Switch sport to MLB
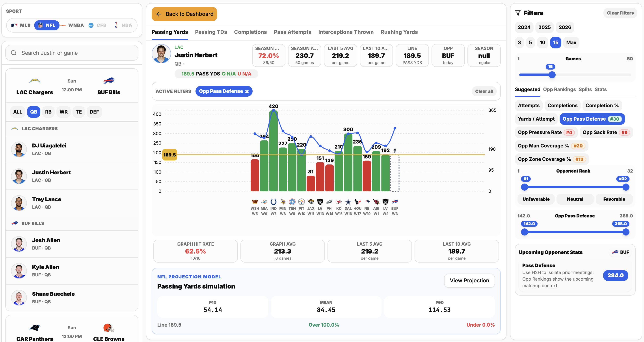The height and width of the screenshot is (342, 644). click(21, 25)
